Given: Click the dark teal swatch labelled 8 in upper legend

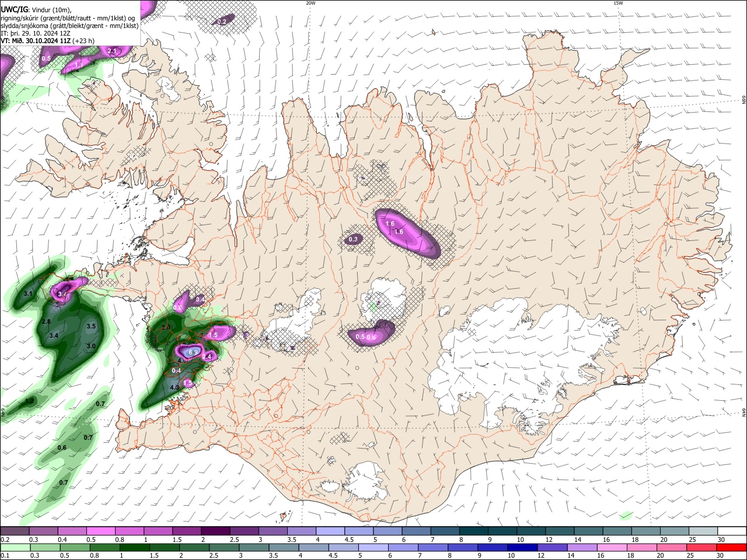Looking at the screenshot, I should click(473, 531).
